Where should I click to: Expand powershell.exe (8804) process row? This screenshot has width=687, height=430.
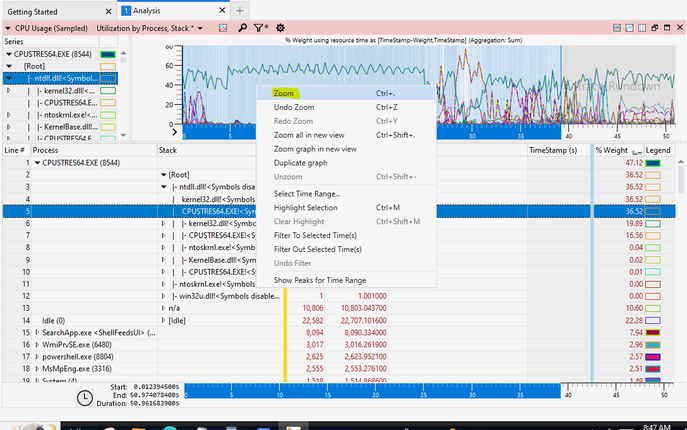(x=37, y=357)
